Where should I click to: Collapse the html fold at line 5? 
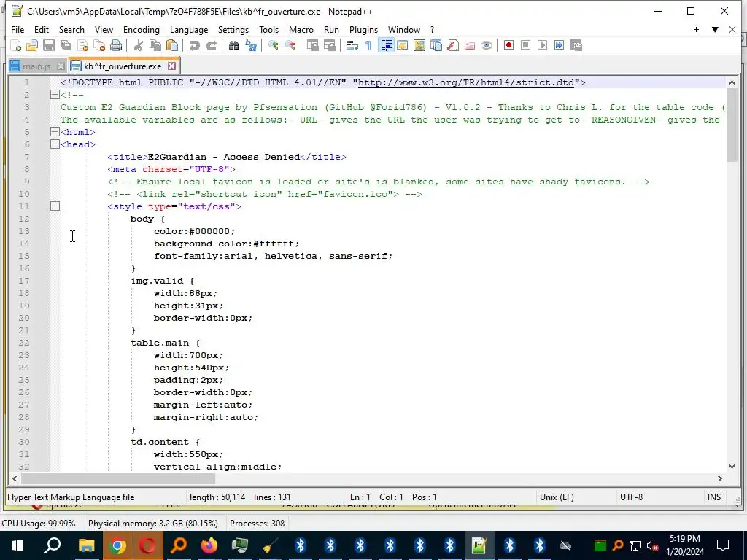pyautogui.click(x=55, y=132)
